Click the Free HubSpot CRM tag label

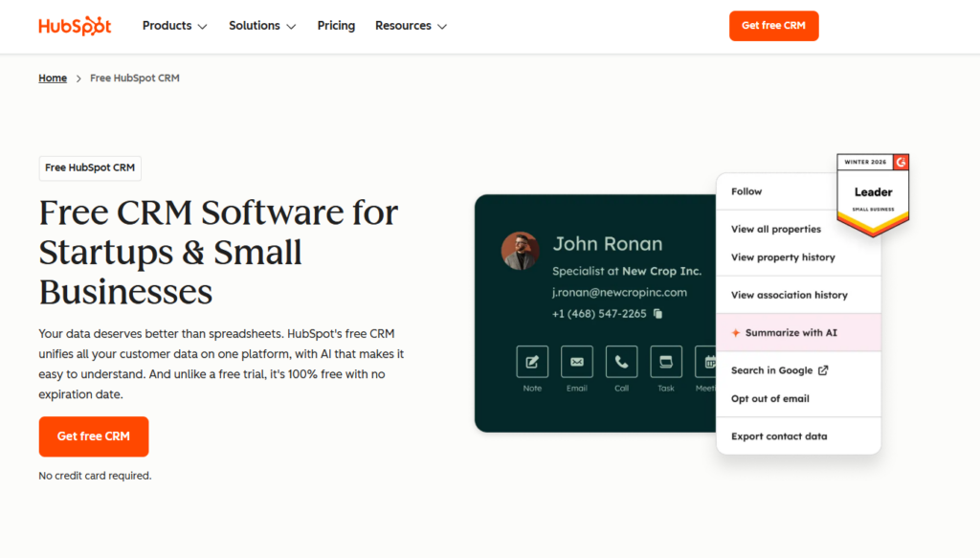(x=90, y=168)
